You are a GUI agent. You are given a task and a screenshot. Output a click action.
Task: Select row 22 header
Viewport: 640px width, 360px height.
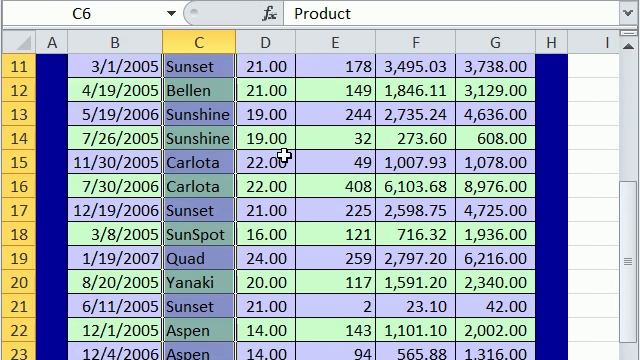coord(19,330)
